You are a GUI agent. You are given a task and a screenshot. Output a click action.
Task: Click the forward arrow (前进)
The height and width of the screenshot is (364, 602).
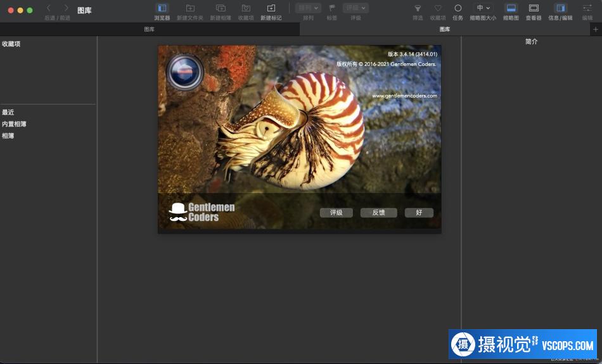click(x=66, y=8)
